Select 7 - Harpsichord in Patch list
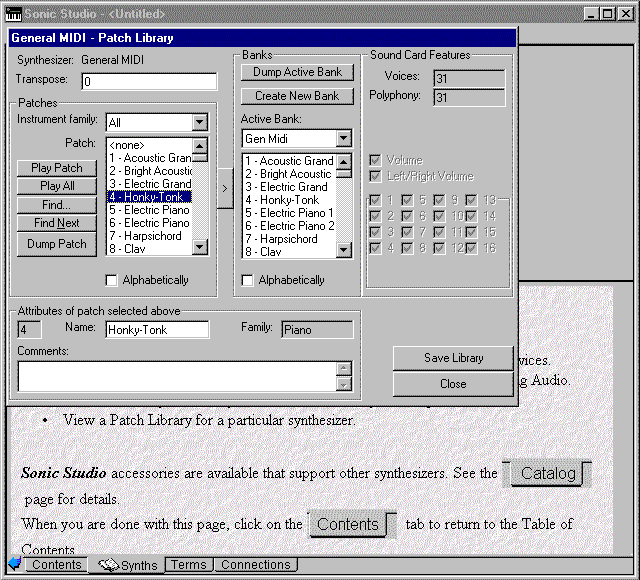The image size is (640, 580). click(149, 236)
